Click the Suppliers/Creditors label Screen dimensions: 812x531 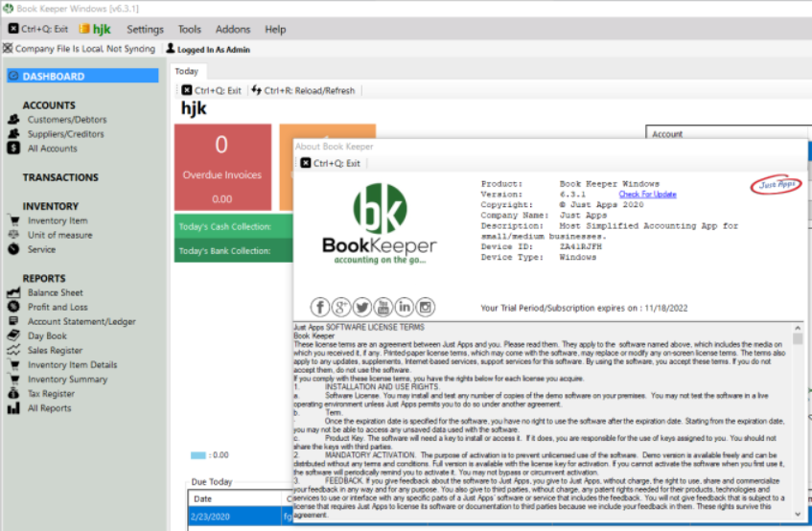click(x=66, y=134)
